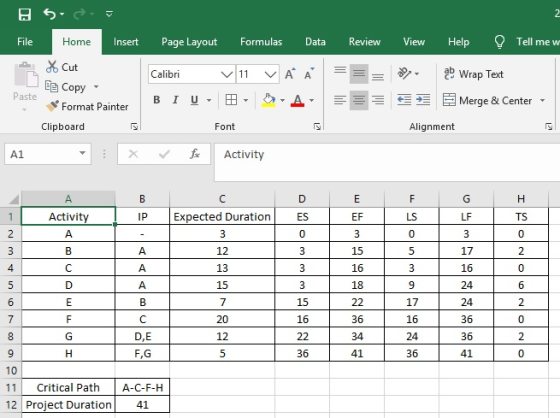
Task: Open the Page Layout tab
Action: (189, 42)
